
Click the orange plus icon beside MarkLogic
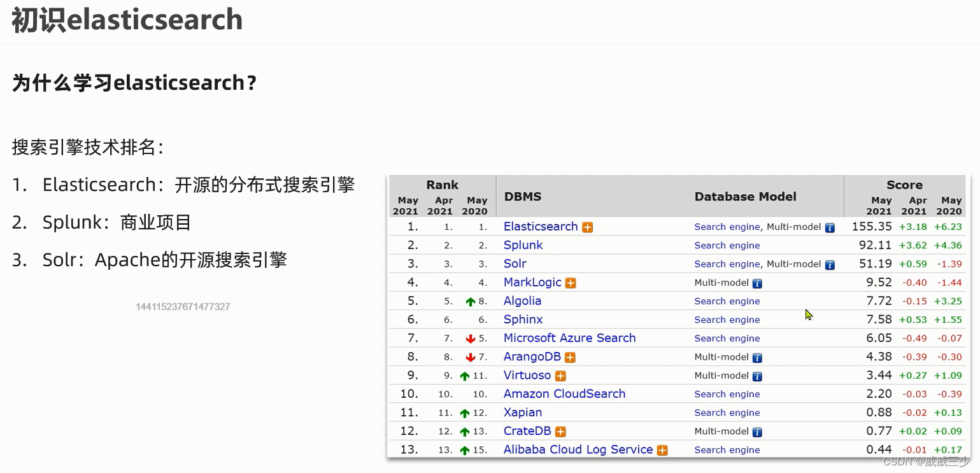pyautogui.click(x=571, y=283)
